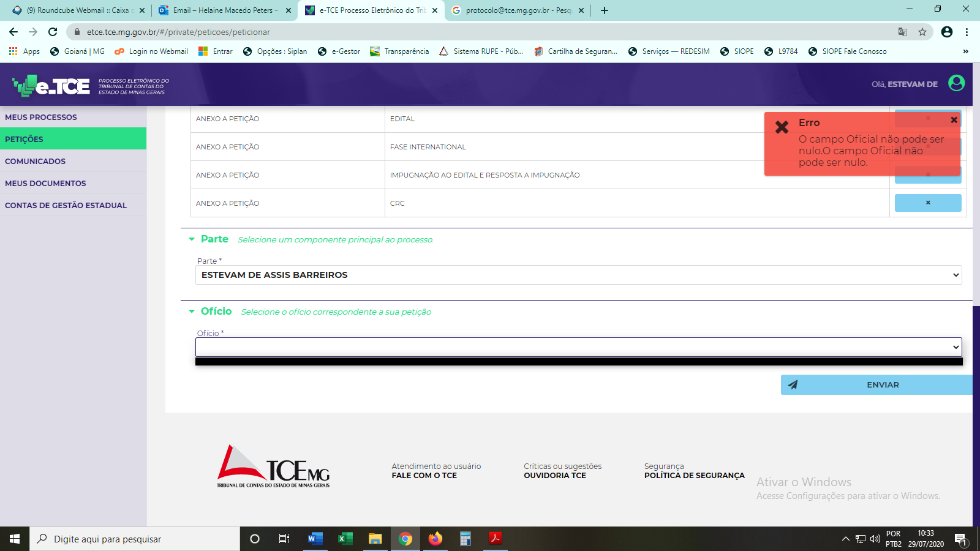Open the Ofício dropdown list

pyautogui.click(x=578, y=347)
